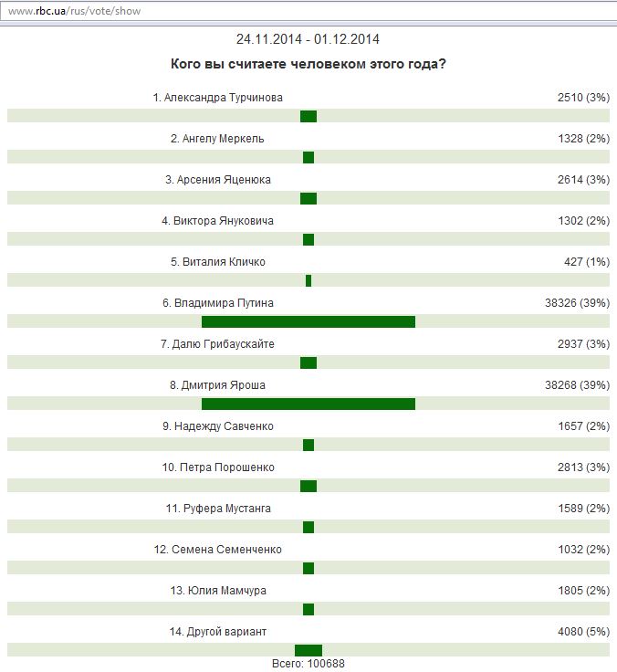Click the Юлия Мамчура option label
617x672 pixels.
[218, 591]
